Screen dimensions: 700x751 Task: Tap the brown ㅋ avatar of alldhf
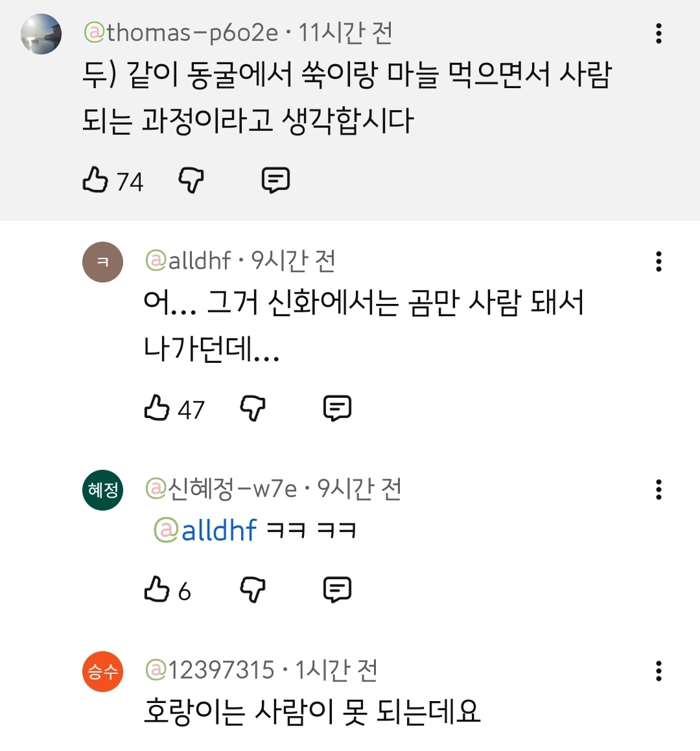(102, 262)
